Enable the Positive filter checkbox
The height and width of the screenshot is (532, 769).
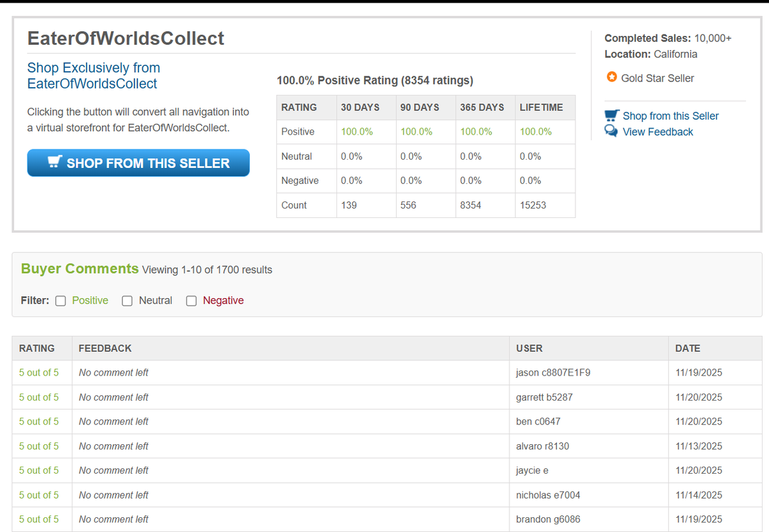pyautogui.click(x=60, y=301)
